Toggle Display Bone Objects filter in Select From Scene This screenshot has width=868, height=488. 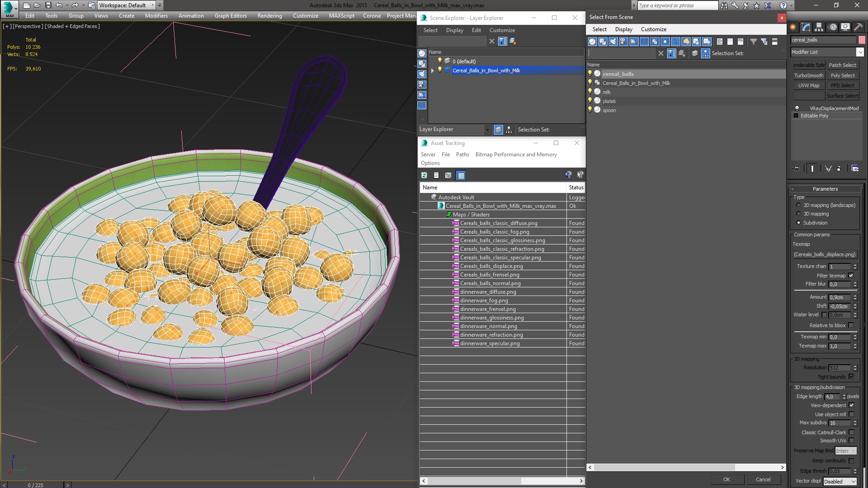coord(675,42)
